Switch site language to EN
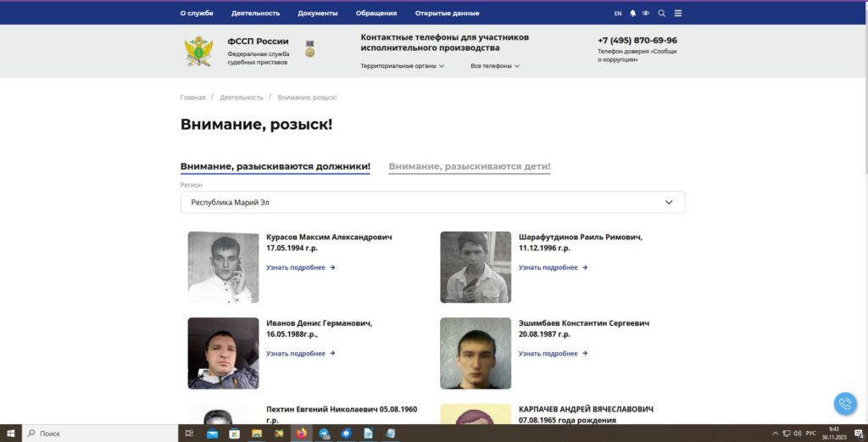Image resolution: width=868 pixels, height=442 pixels. (x=617, y=14)
